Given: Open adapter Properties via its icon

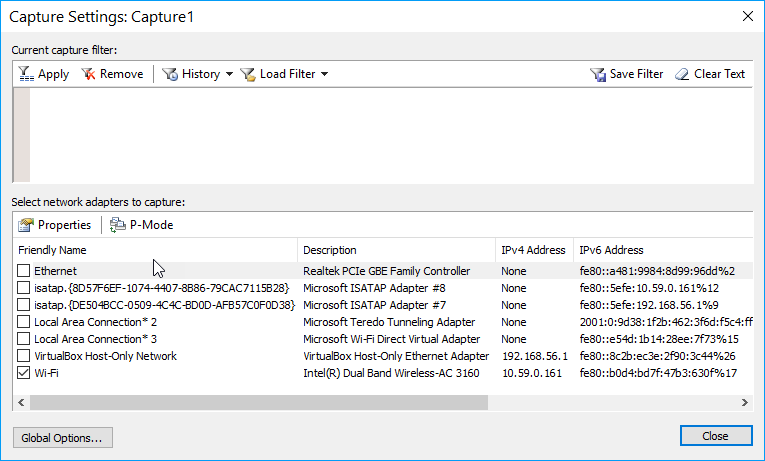Looking at the screenshot, I should (26, 225).
